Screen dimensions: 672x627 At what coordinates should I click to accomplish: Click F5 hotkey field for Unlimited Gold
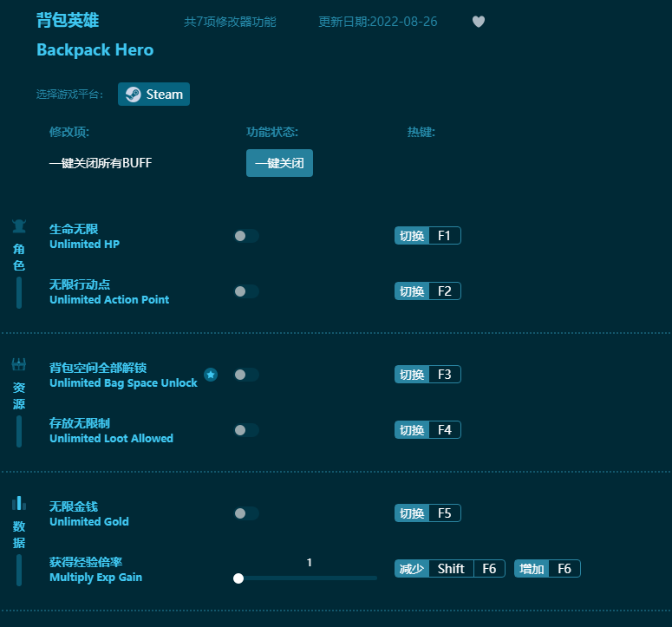pos(445,513)
